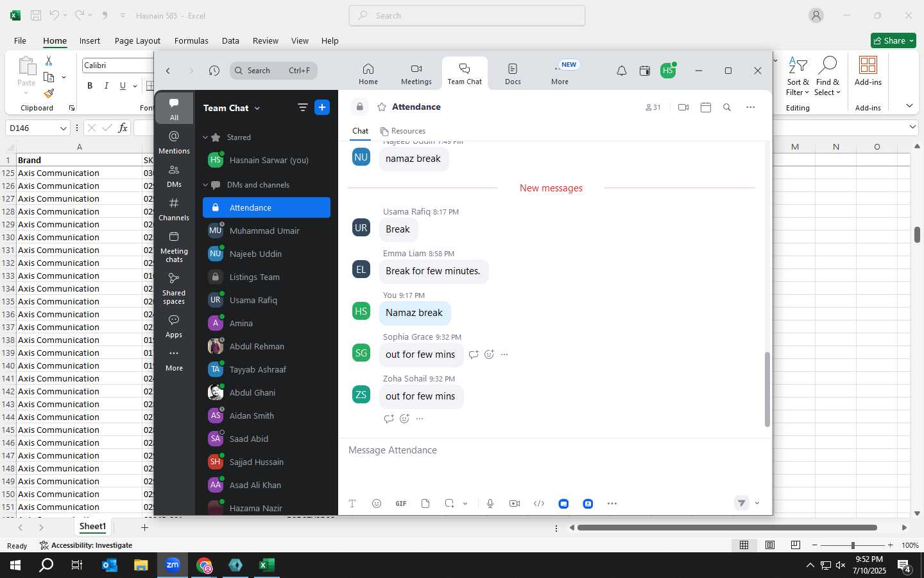Open the Excel Formulas ribbon tab
This screenshot has width=924, height=578.
(x=191, y=40)
